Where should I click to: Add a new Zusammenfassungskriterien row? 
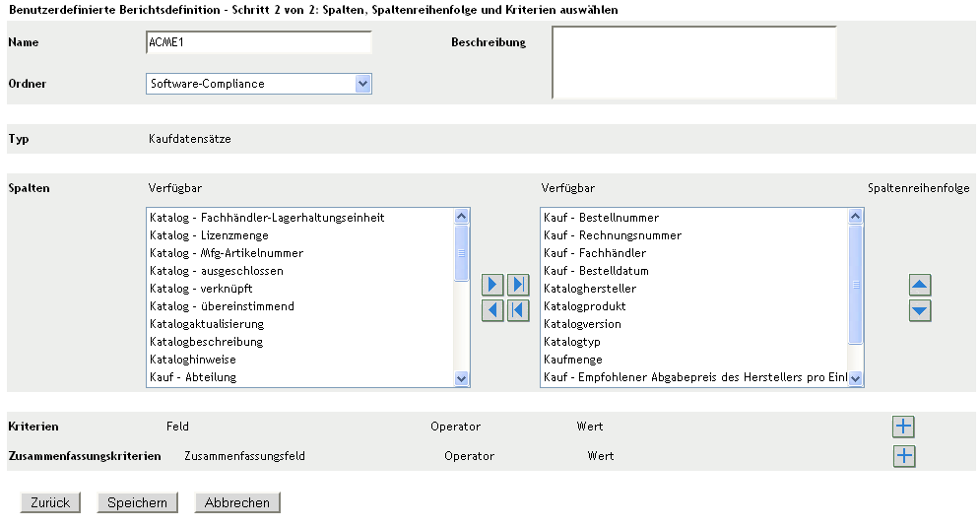pos(903,456)
